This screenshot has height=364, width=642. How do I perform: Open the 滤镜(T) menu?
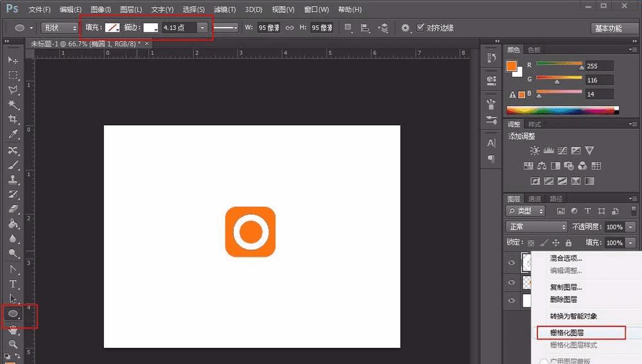223,10
